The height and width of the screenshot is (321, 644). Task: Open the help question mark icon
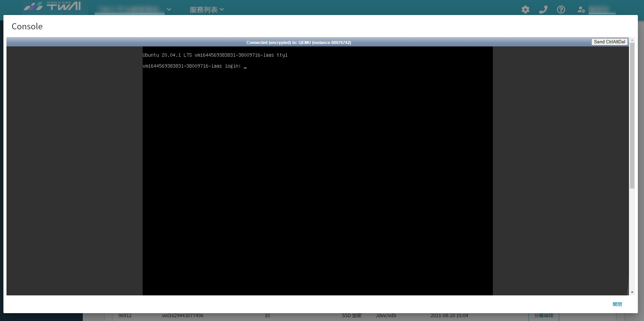click(561, 10)
